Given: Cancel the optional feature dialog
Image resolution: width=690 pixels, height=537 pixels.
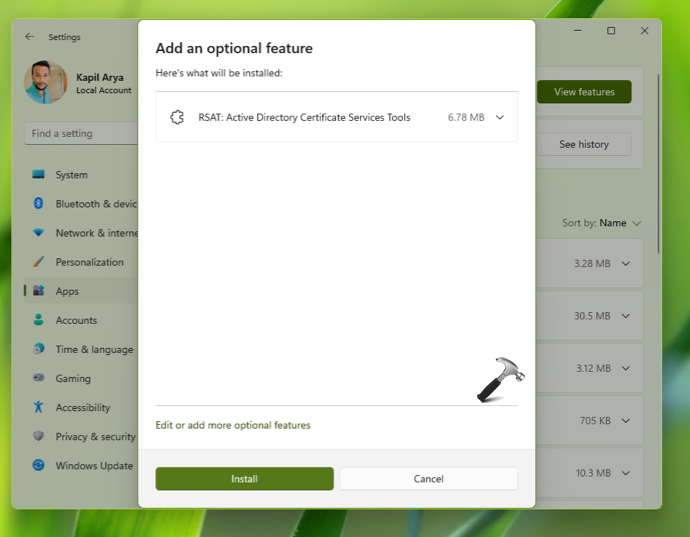Looking at the screenshot, I should pyautogui.click(x=428, y=478).
